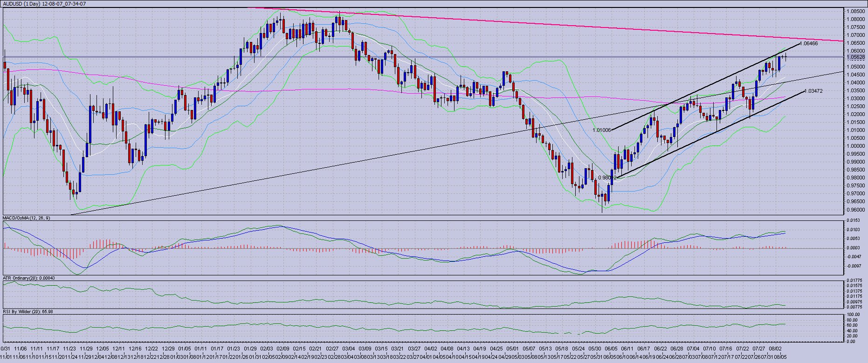Select the 02/27 date axis marker

(x=332, y=349)
